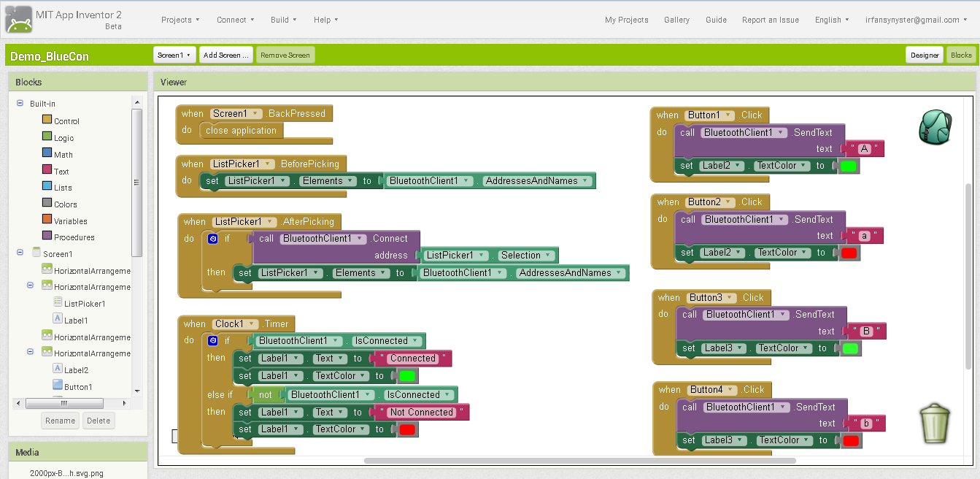Image resolution: width=980 pixels, height=479 pixels.
Task: Switch to the Designer view
Action: point(925,55)
